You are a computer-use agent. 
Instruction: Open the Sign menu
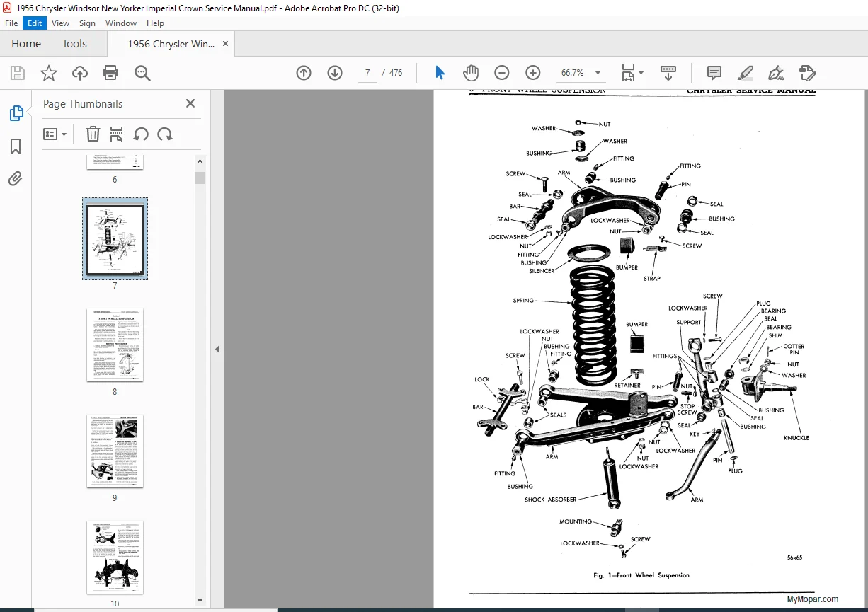tap(87, 23)
